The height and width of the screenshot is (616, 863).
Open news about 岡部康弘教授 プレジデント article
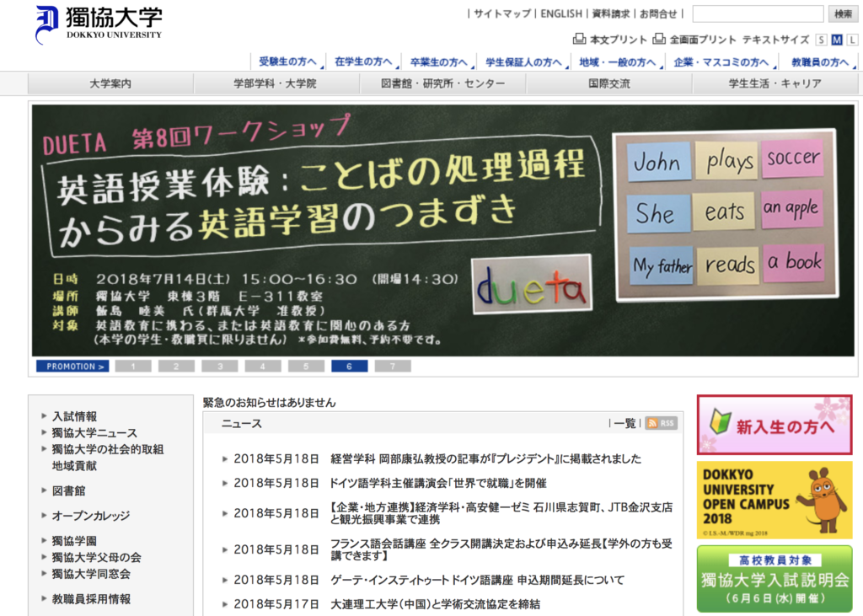485,458
